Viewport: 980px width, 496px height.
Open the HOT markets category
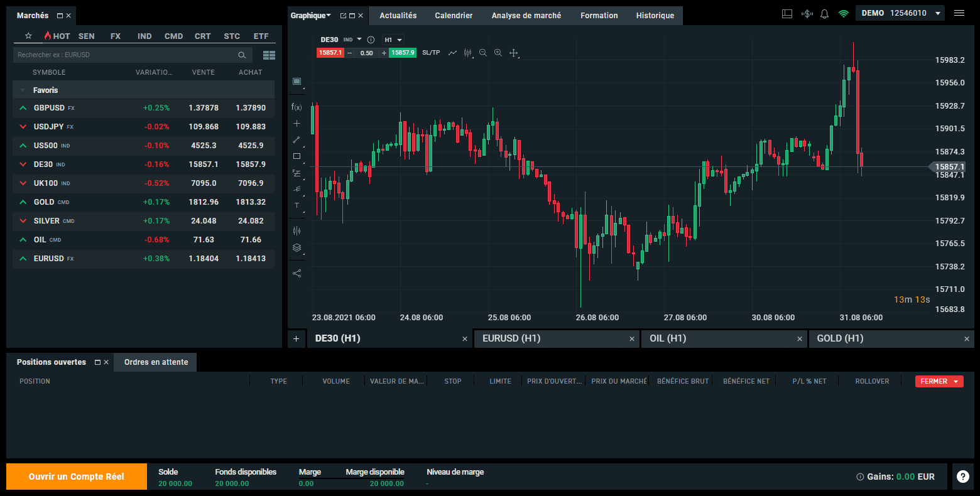point(57,36)
